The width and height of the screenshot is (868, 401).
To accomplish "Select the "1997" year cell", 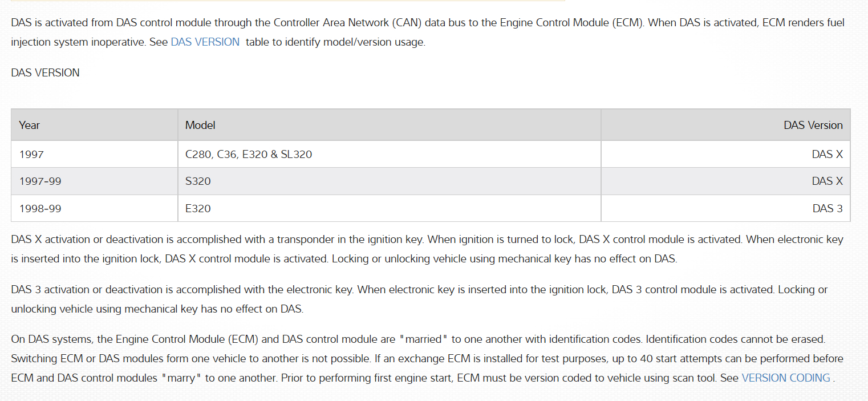I will pos(31,154).
